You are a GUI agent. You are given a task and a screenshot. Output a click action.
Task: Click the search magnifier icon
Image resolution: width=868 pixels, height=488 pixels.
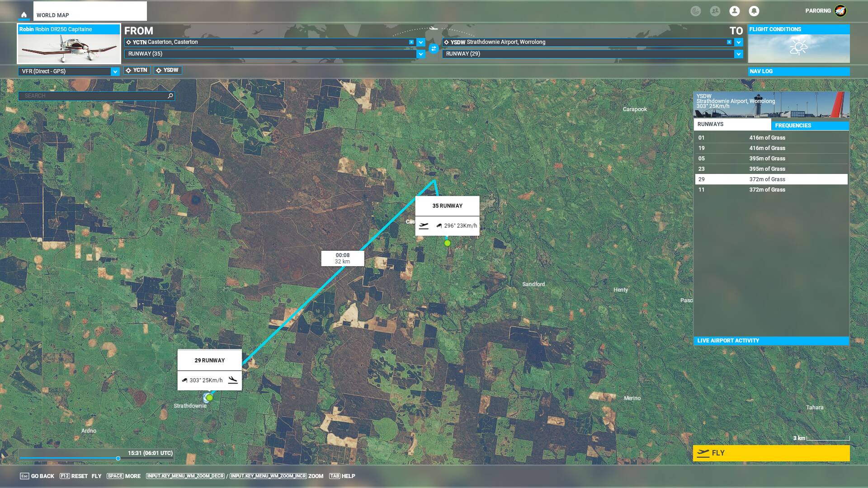[x=170, y=96]
